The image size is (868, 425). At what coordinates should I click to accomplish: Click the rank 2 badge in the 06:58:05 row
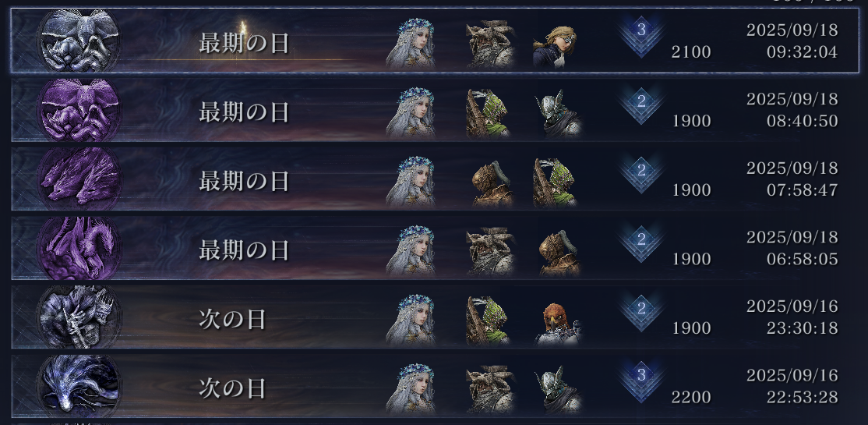pos(641,244)
